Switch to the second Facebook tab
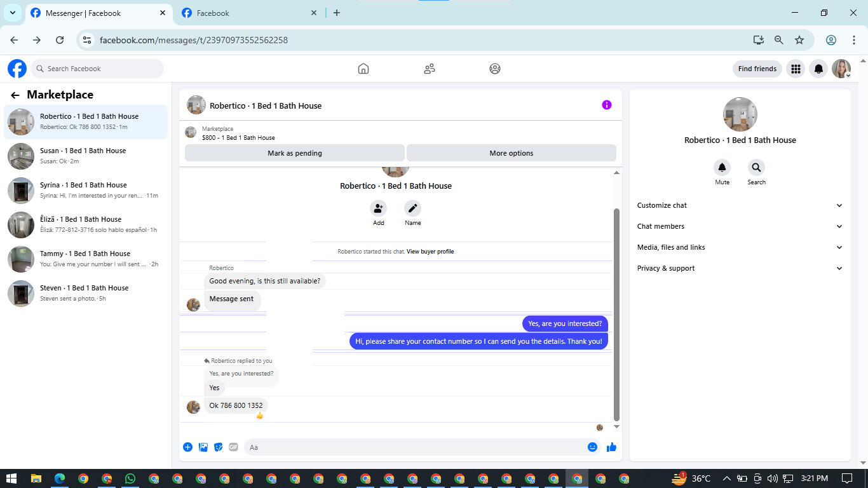 (248, 13)
